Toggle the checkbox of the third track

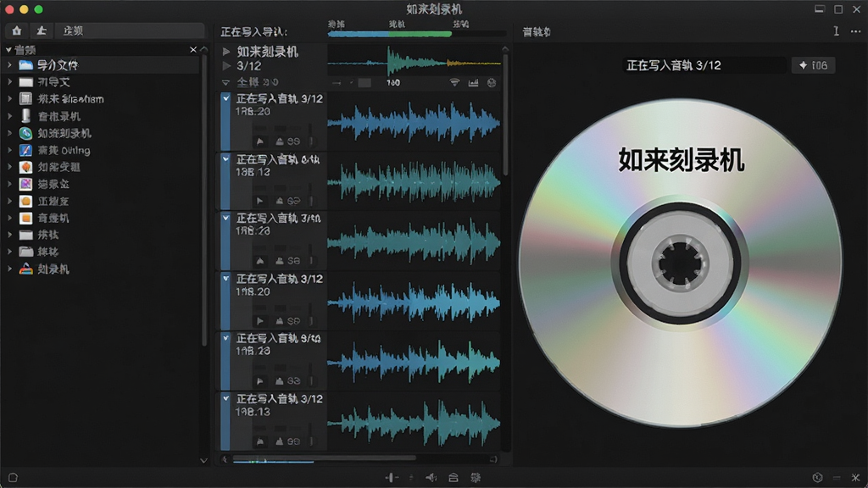225,218
